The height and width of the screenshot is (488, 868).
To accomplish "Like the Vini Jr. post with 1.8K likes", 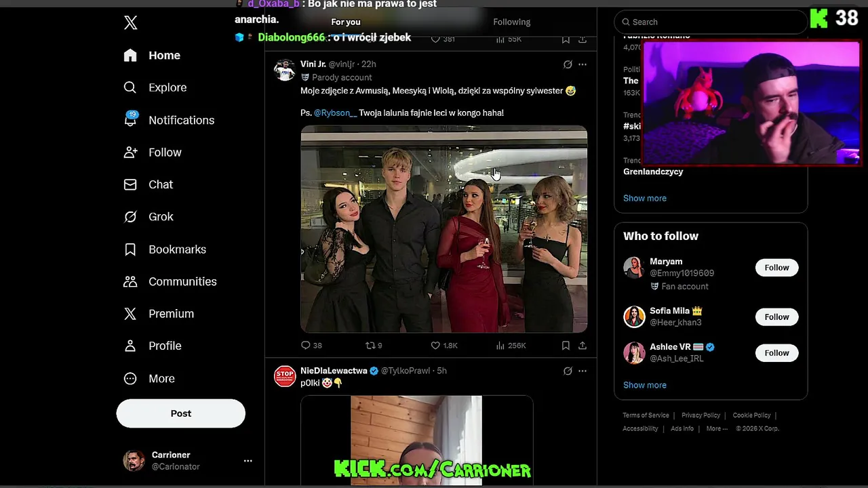I will click(444, 346).
